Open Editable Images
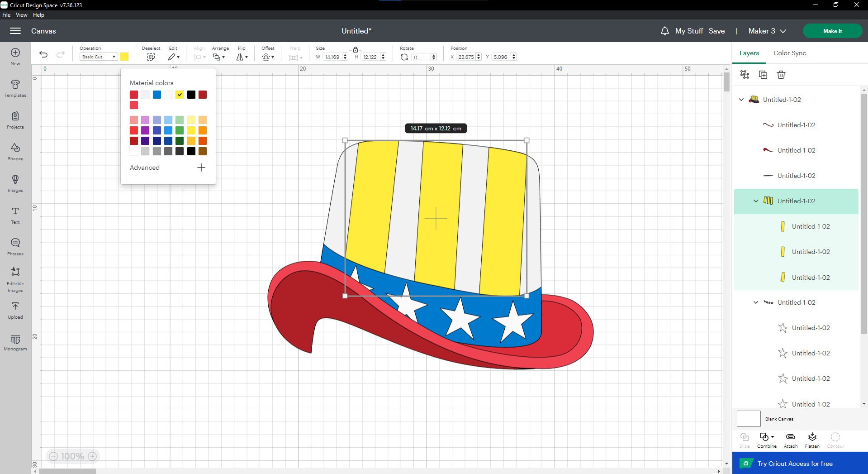The width and height of the screenshot is (868, 474). [x=15, y=279]
